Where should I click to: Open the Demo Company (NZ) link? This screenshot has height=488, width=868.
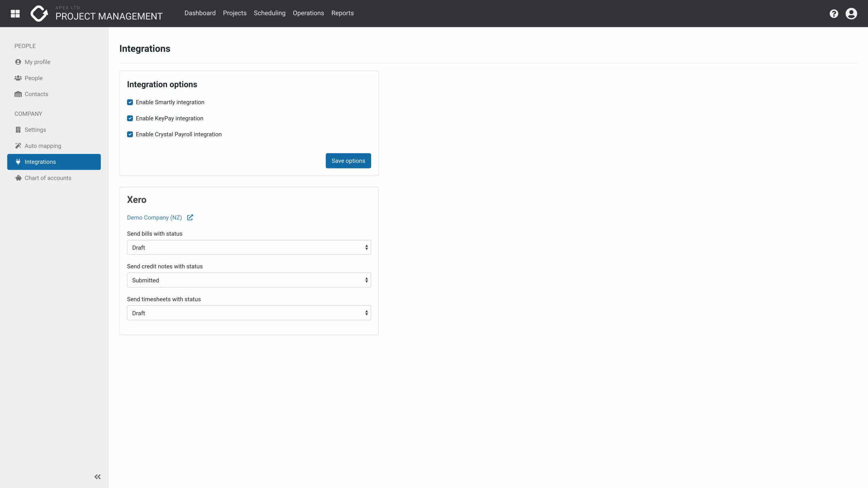(x=154, y=218)
